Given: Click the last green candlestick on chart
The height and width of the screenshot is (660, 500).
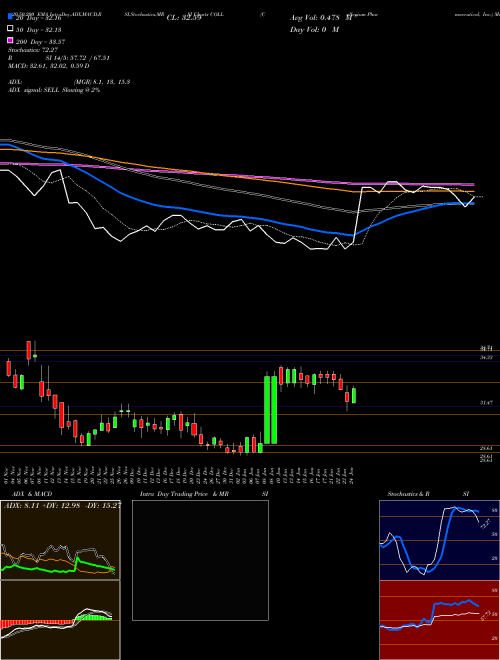Looking at the screenshot, I should coord(354,396).
